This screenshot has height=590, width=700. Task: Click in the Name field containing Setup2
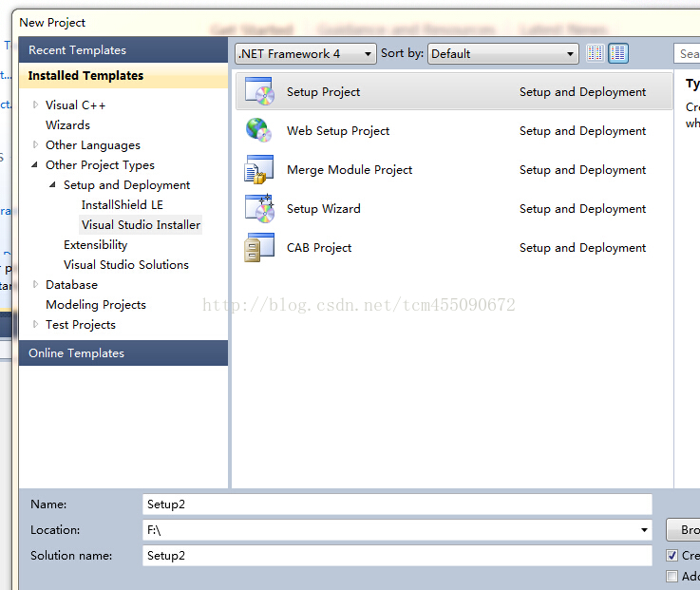pos(397,504)
